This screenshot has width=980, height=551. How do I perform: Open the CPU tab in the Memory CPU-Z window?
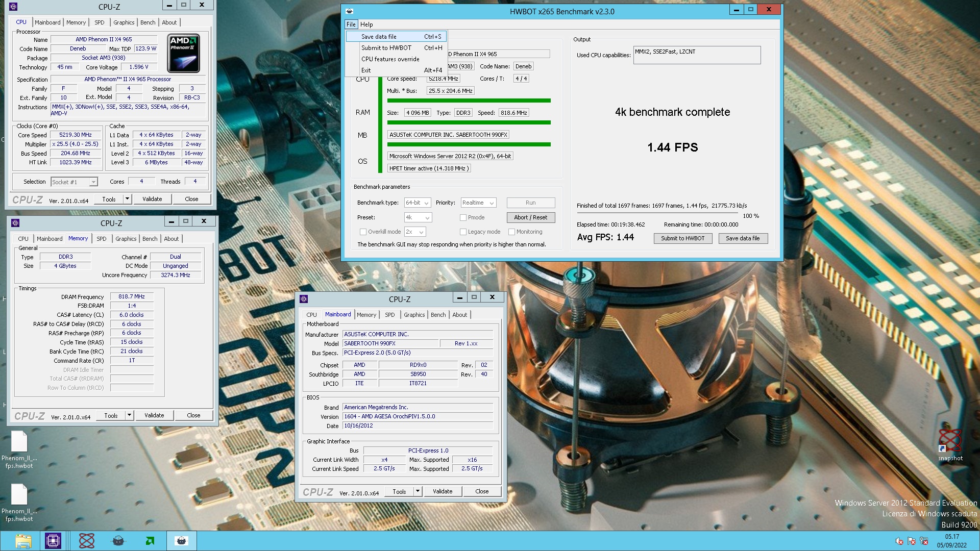pos(23,238)
